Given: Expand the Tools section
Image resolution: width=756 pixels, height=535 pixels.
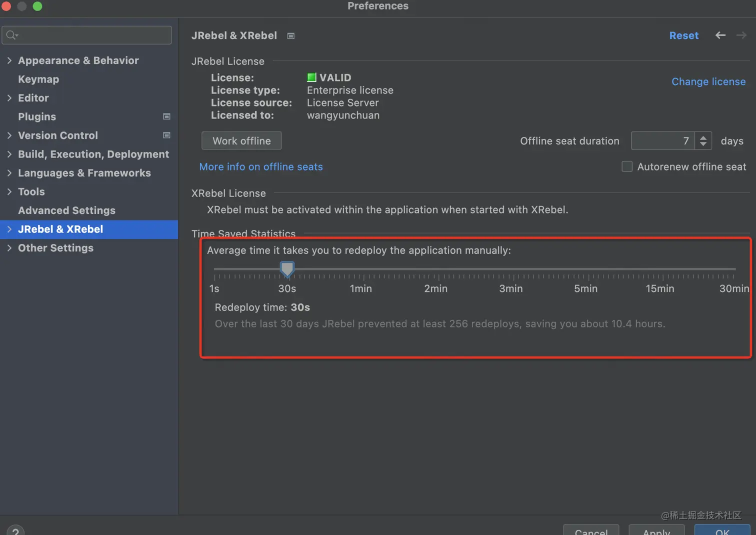Looking at the screenshot, I should coord(9,191).
